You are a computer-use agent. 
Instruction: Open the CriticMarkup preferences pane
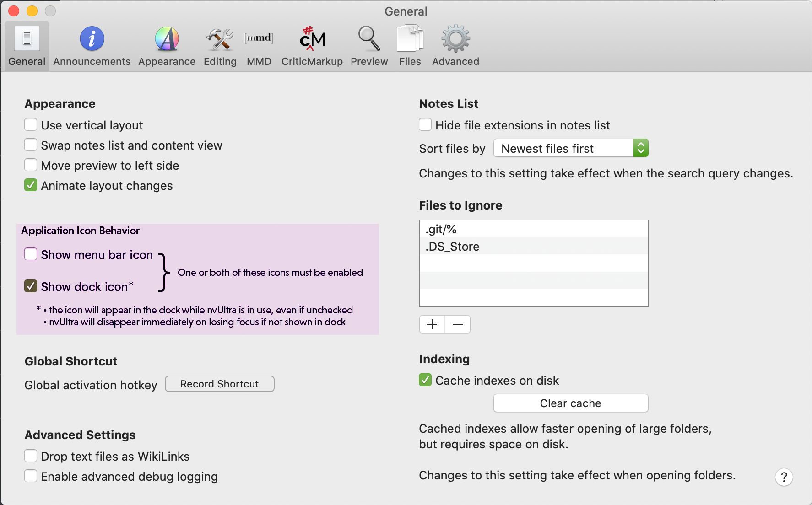(312, 46)
